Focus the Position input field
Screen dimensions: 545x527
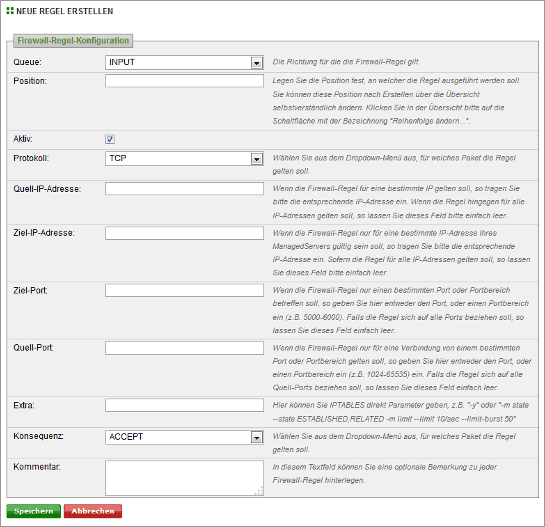pos(184,81)
